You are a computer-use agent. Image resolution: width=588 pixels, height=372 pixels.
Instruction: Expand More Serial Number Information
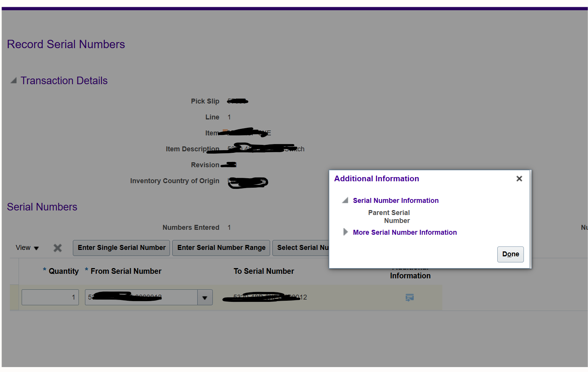(x=345, y=232)
